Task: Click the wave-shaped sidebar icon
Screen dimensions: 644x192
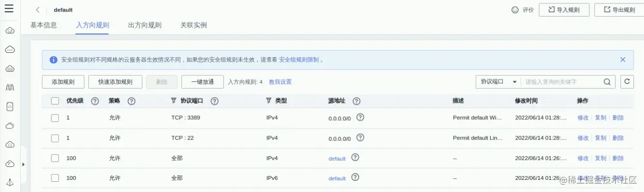Action: (x=10, y=87)
